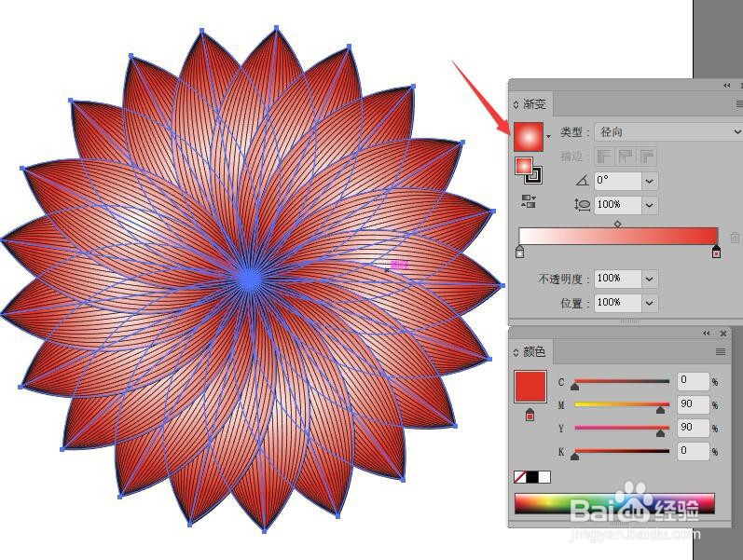Click the Y yellow slider handle
The width and height of the screenshot is (743, 560).
point(661,433)
